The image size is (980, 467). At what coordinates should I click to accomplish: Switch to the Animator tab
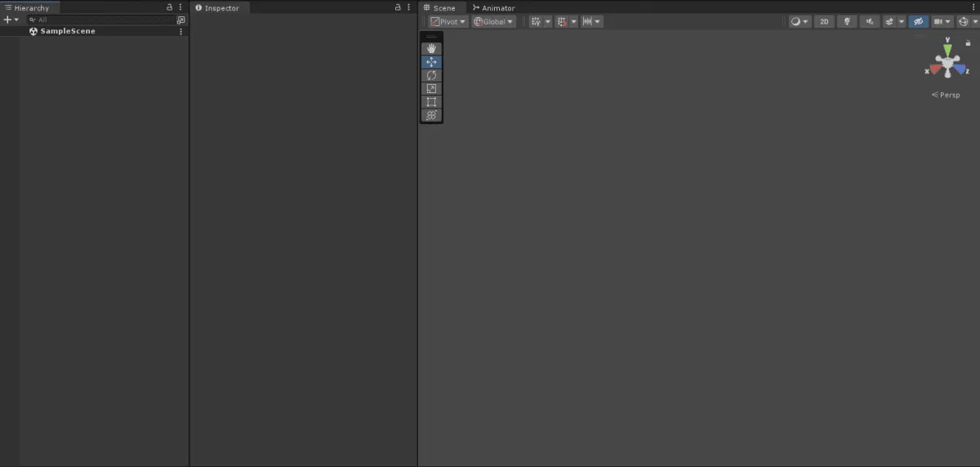coord(494,8)
